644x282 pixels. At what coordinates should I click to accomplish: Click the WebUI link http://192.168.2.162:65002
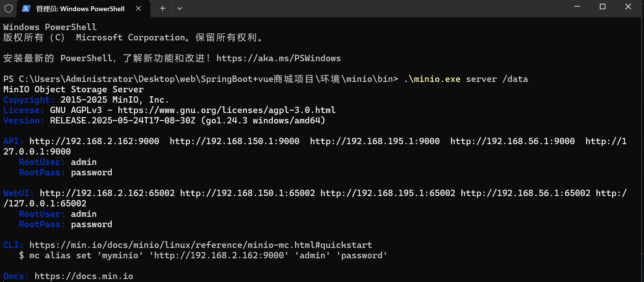point(107,193)
